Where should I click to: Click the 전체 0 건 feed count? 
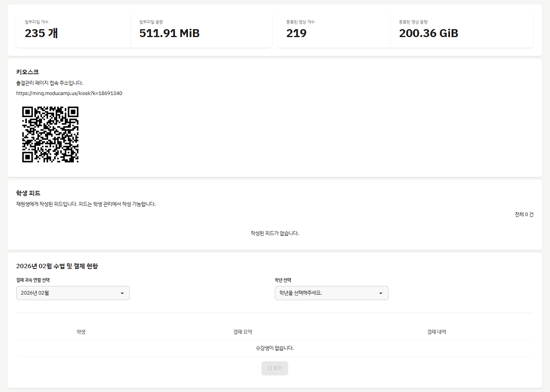(x=524, y=215)
